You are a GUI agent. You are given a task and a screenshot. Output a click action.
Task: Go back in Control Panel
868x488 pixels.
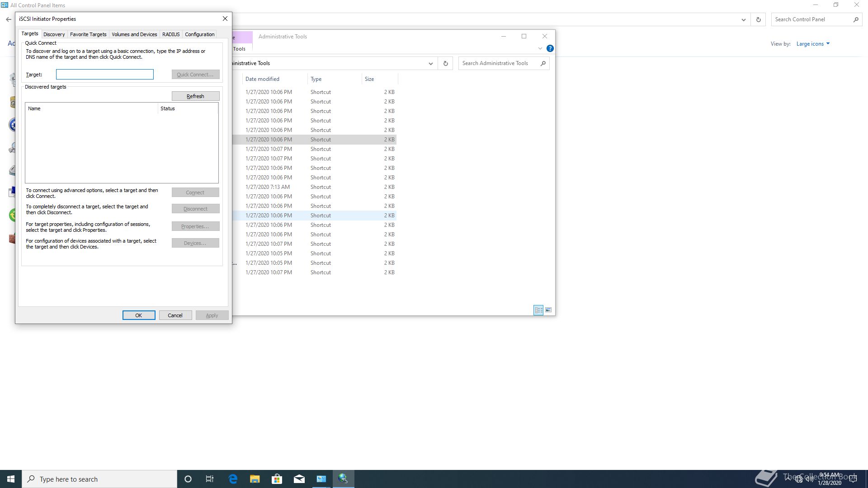(9, 19)
